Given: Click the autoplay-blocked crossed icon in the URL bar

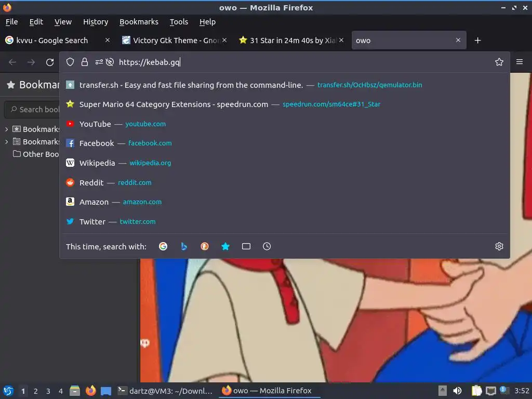Looking at the screenshot, I should tap(110, 62).
